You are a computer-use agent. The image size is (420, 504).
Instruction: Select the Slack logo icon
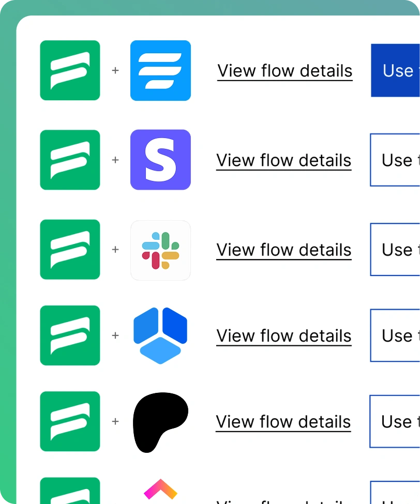160,250
